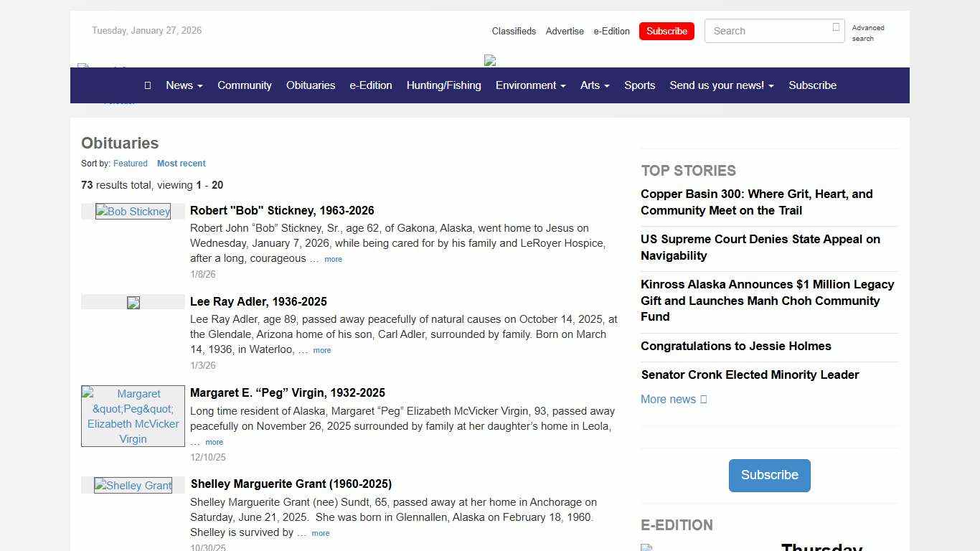980x551 pixels.
Task: Expand the News dropdown menu
Action: point(184,85)
